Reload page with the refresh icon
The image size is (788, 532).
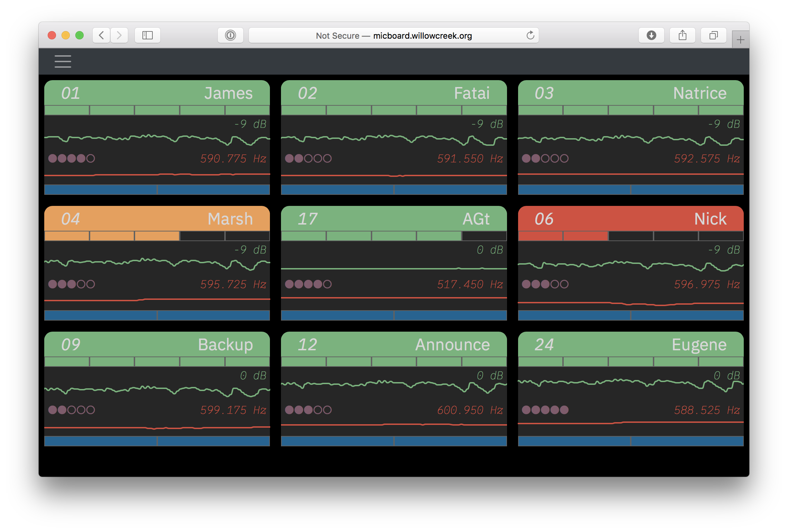point(530,35)
